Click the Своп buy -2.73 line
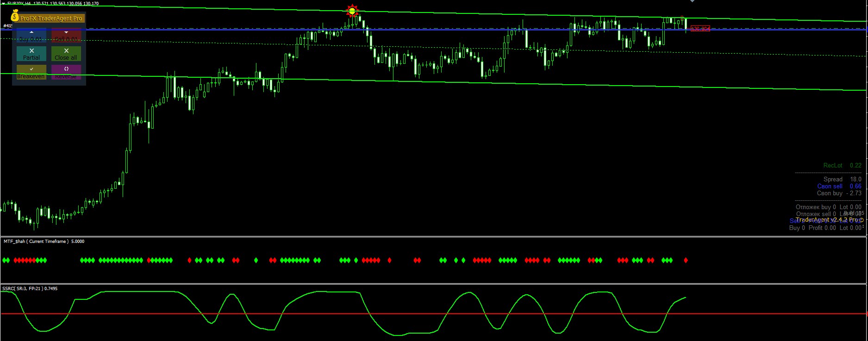Viewport: 868px width, 341px height. tap(839, 193)
